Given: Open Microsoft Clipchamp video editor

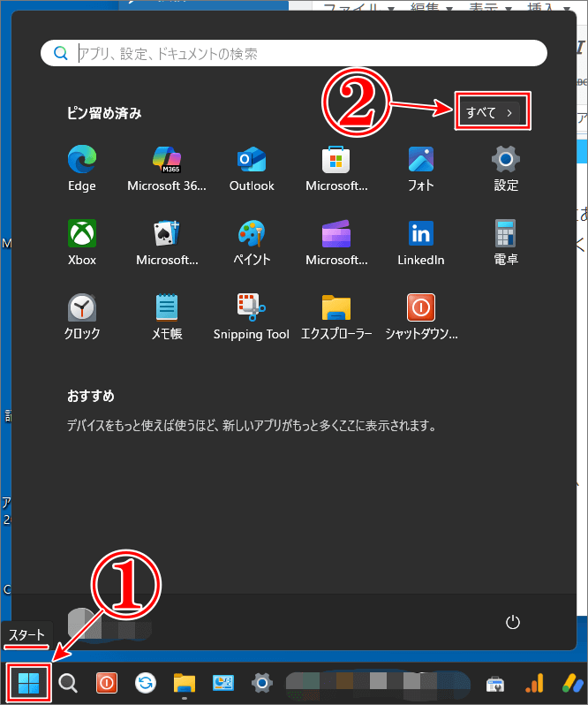Looking at the screenshot, I should [x=336, y=243].
